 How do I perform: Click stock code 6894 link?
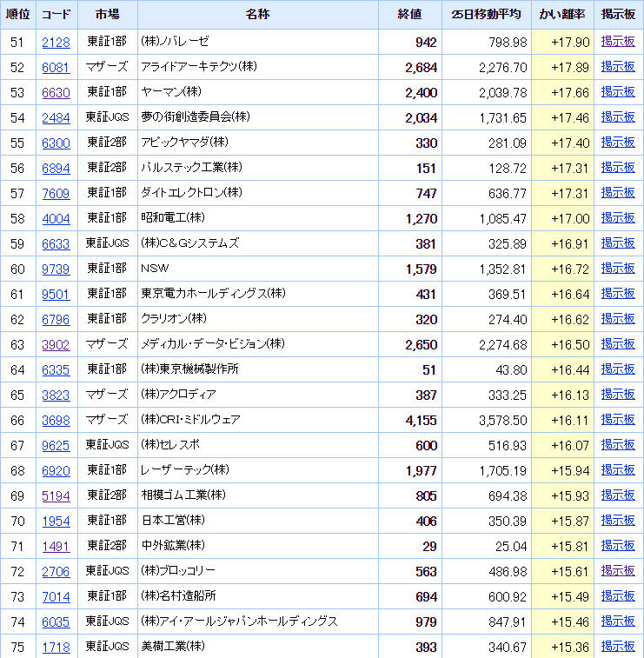point(56,169)
